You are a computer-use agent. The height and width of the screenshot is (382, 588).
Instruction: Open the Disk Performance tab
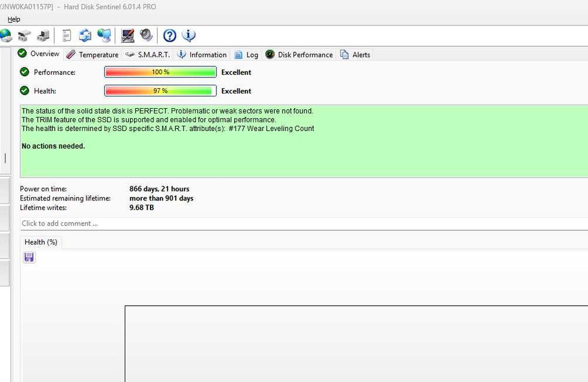click(299, 55)
